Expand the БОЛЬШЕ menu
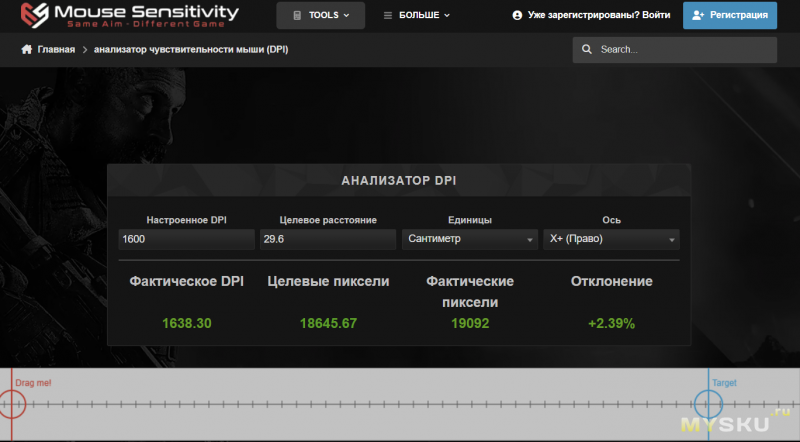800x442 pixels. [418, 16]
